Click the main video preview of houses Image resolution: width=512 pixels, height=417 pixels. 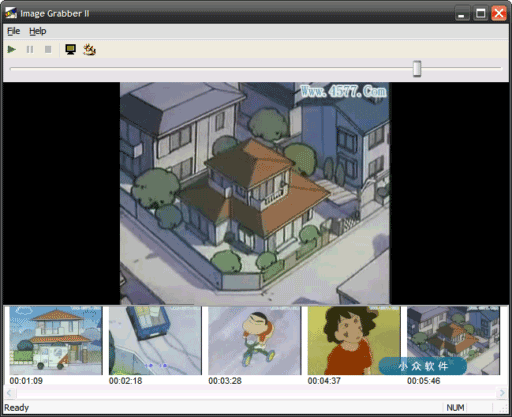click(255, 193)
